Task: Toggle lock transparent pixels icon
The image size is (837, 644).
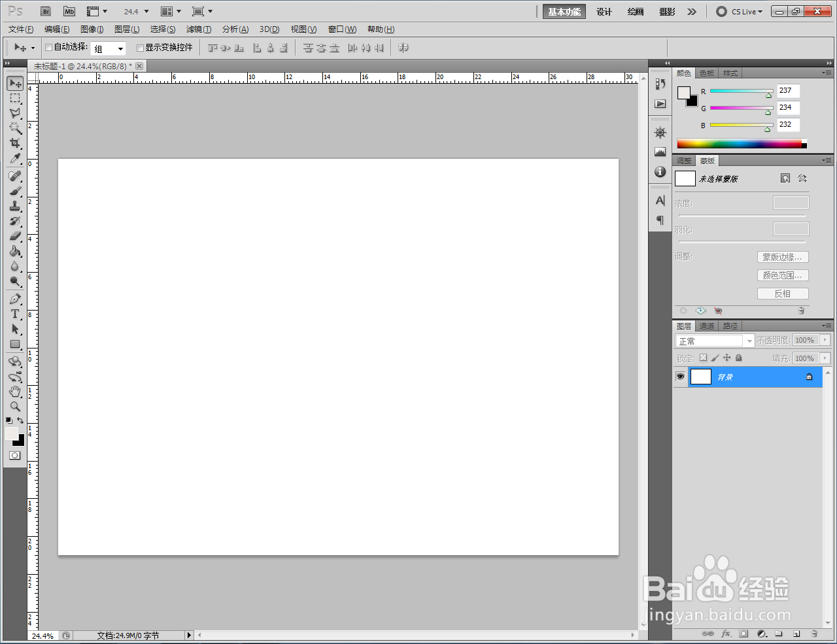Action: (x=703, y=358)
